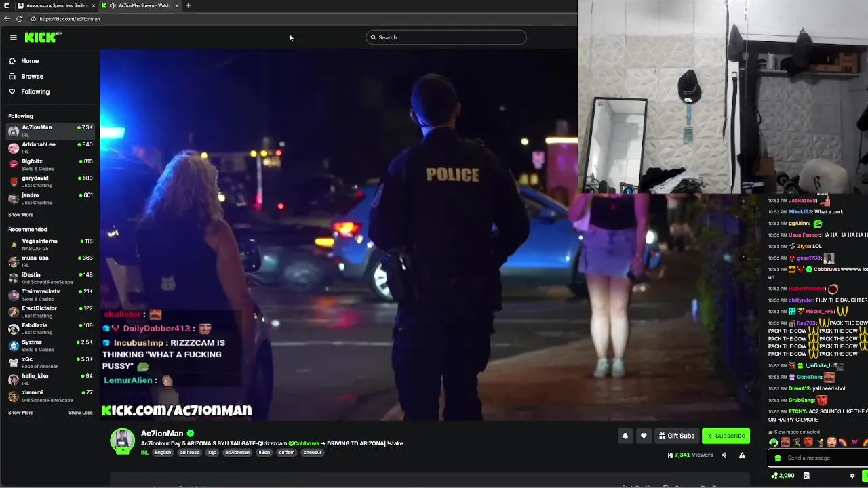
Task: Open the IRL category link
Action: click(x=144, y=453)
